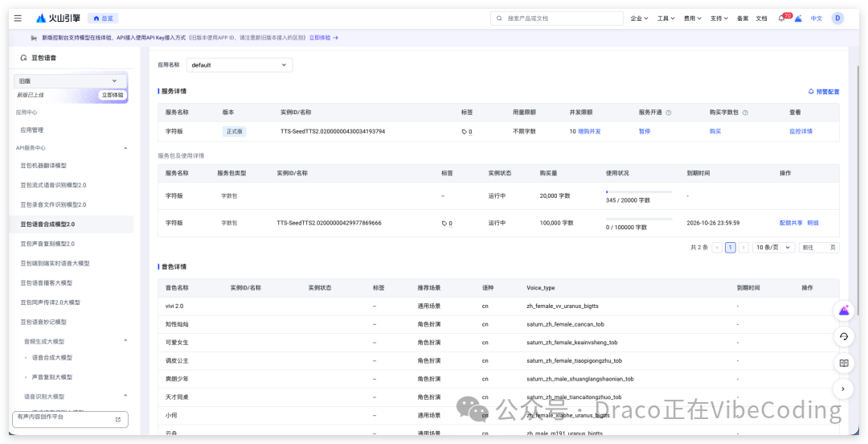Click 明细 link

point(813,223)
